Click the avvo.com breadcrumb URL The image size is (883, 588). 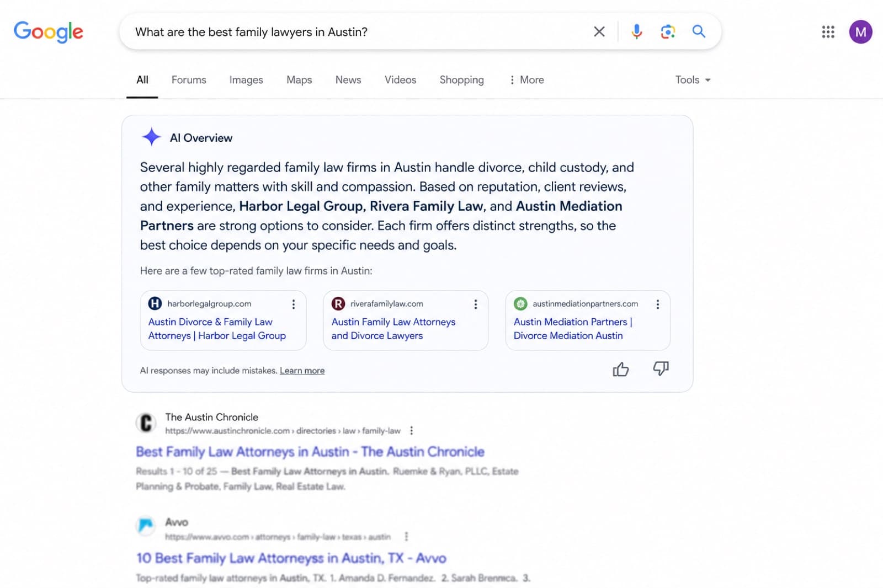pos(278,537)
